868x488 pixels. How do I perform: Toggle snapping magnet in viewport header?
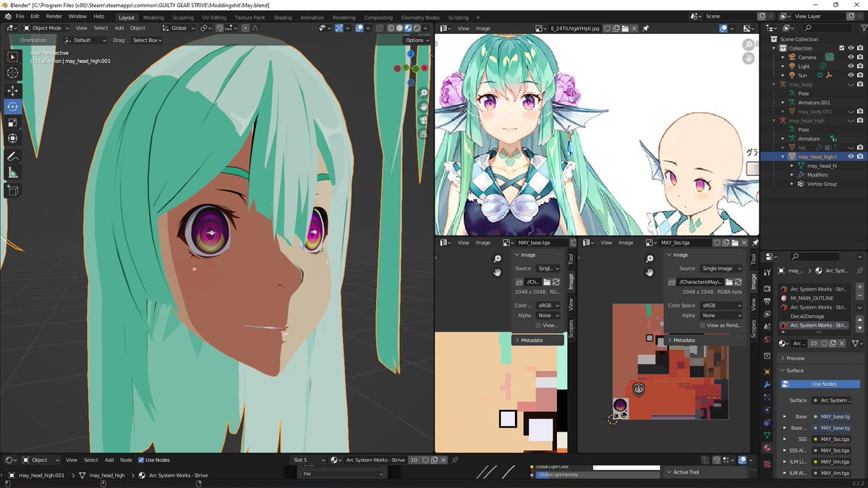218,28
